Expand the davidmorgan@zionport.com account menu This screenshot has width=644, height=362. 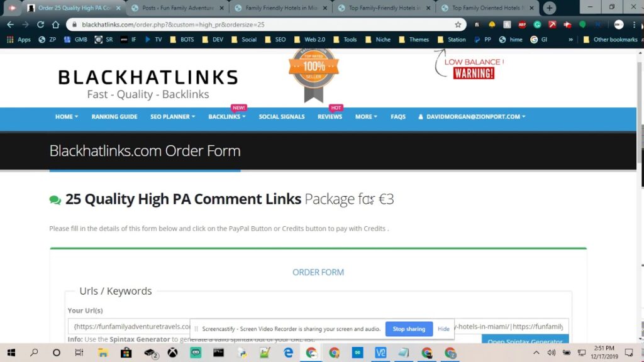[472, 116]
